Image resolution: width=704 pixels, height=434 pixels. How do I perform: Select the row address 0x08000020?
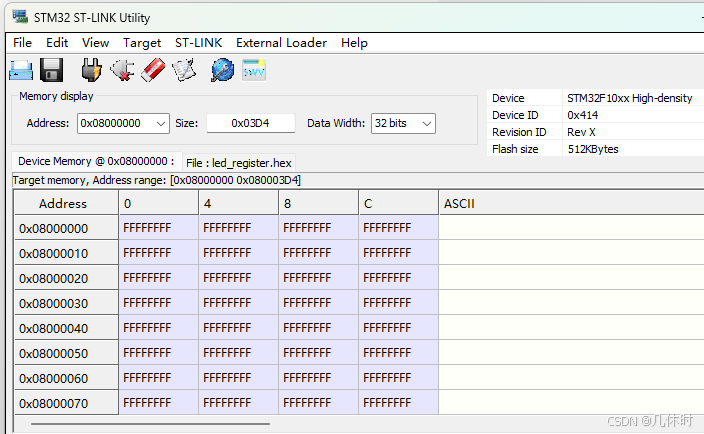pyautogui.click(x=66, y=278)
